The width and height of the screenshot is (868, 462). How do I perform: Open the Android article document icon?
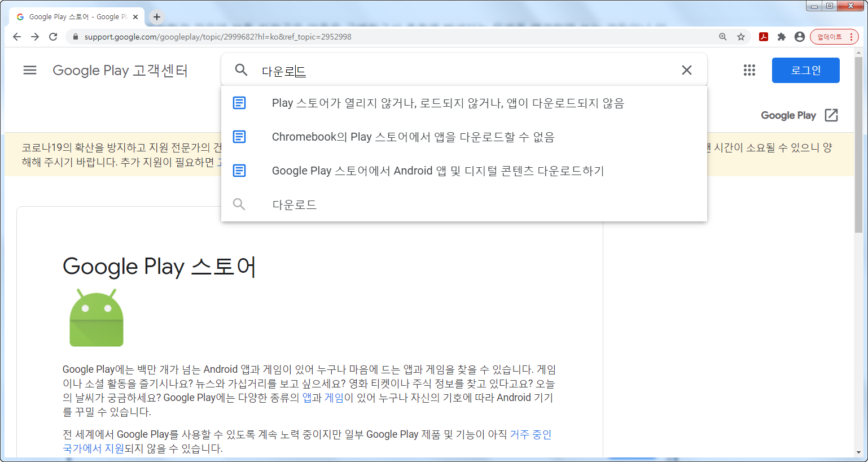(x=239, y=171)
